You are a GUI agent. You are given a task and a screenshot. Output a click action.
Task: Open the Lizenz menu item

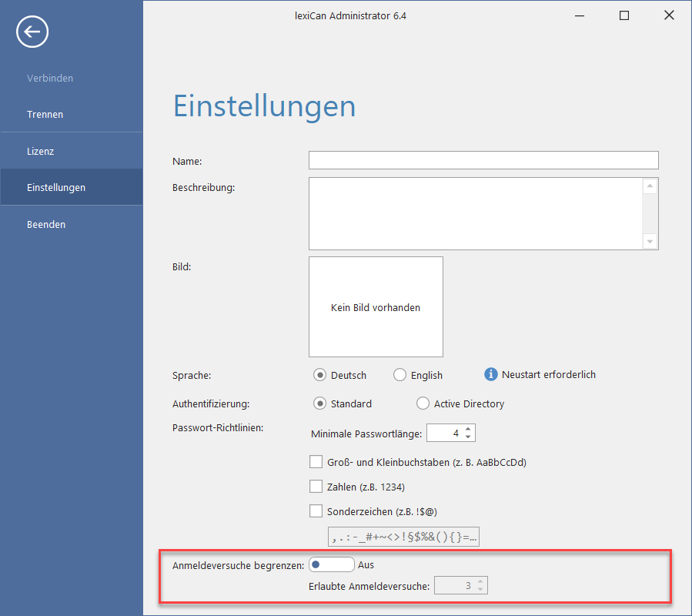tap(40, 151)
